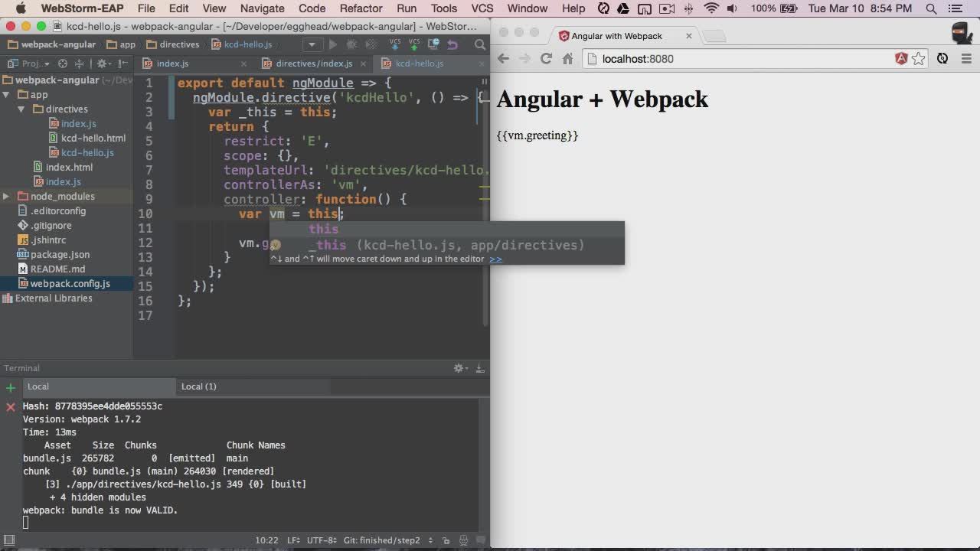The image size is (980, 551).
Task: Switch to directives/index.js editor tab
Action: [314, 64]
